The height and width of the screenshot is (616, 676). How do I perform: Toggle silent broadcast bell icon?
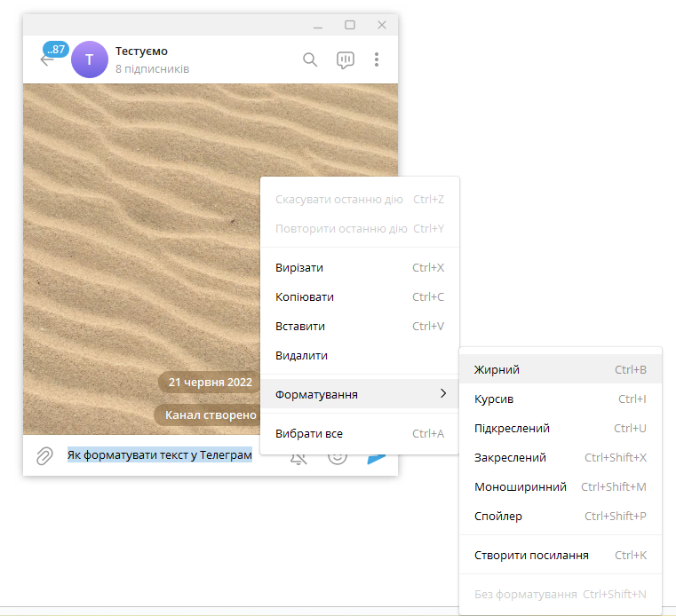(298, 459)
